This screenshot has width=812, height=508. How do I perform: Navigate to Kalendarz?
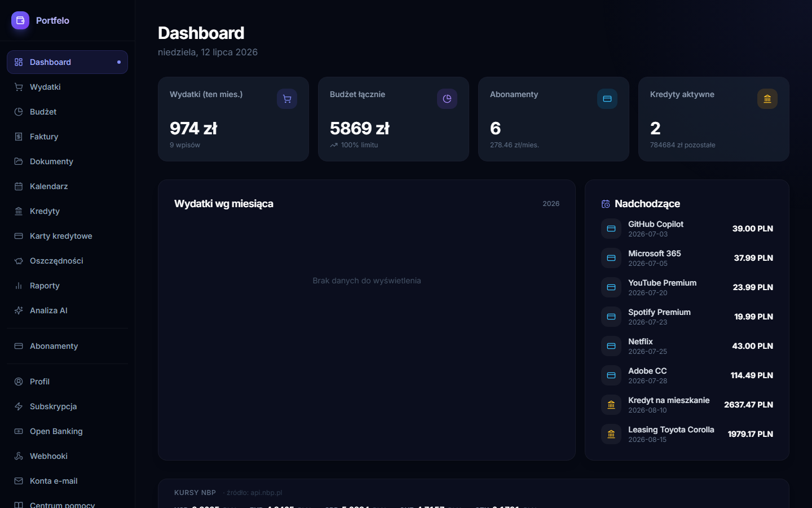(x=67, y=186)
